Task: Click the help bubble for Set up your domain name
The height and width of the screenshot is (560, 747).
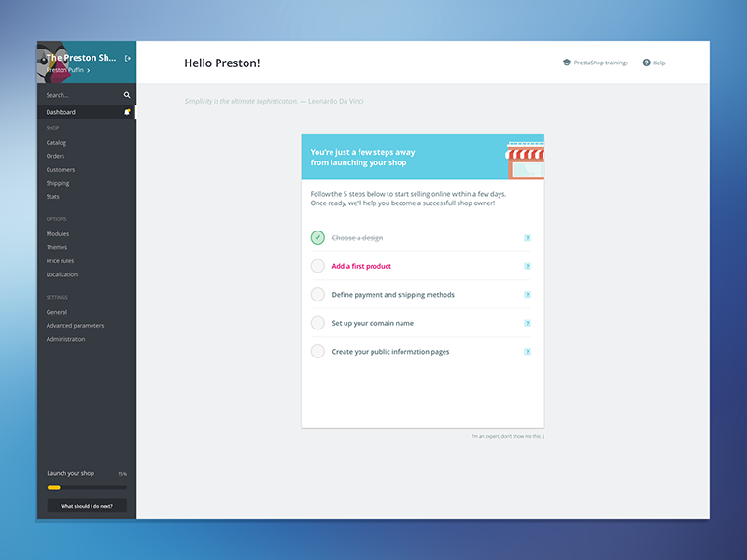Action: [x=527, y=323]
